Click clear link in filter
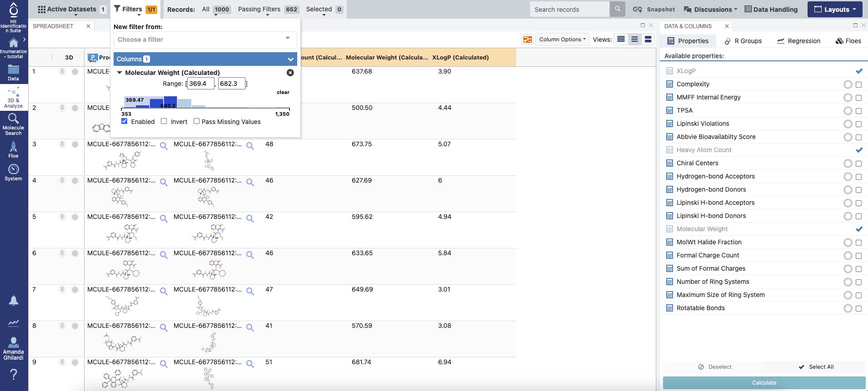Screen dimensions: 868x391 (283, 92)
